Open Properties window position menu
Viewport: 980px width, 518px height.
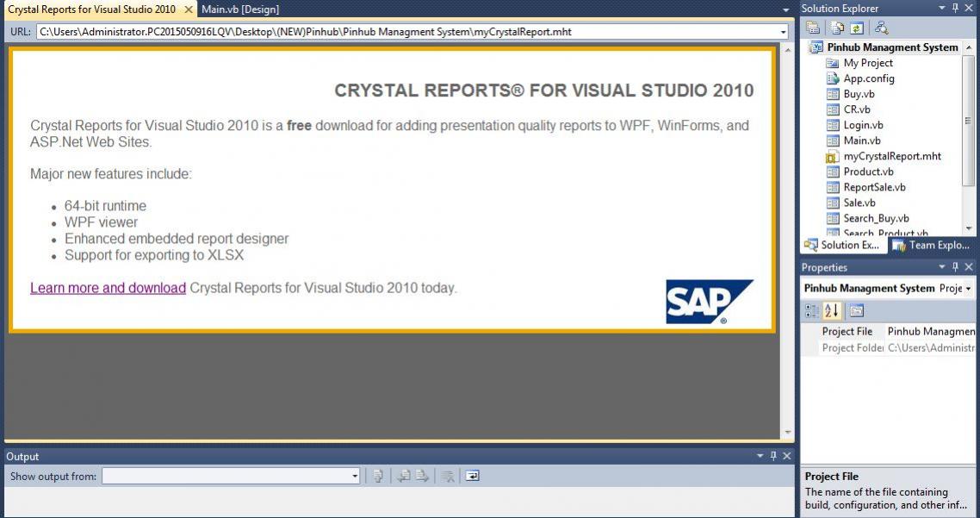pyautogui.click(x=942, y=266)
